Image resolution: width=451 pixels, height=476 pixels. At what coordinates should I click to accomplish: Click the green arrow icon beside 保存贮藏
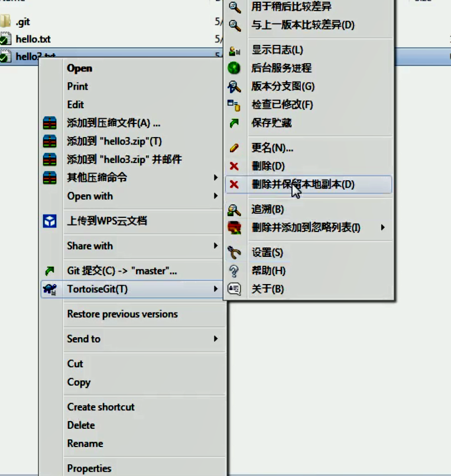[x=234, y=123]
